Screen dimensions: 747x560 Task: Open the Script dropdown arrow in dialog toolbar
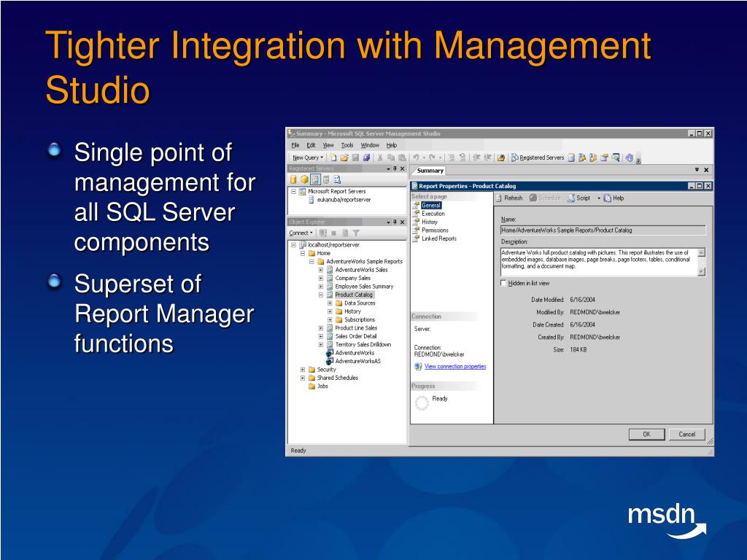pos(598,198)
